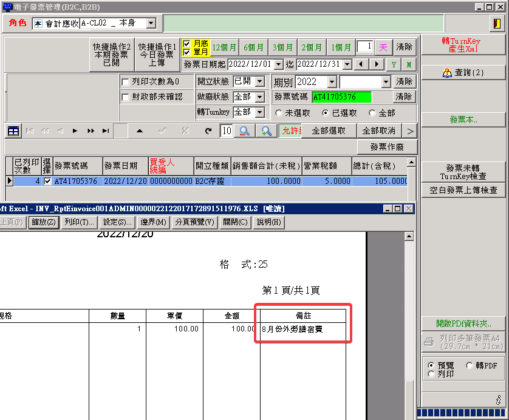The width and height of the screenshot is (509, 420).
Task: Toggle the 月底 checkbox
Action: (x=187, y=44)
